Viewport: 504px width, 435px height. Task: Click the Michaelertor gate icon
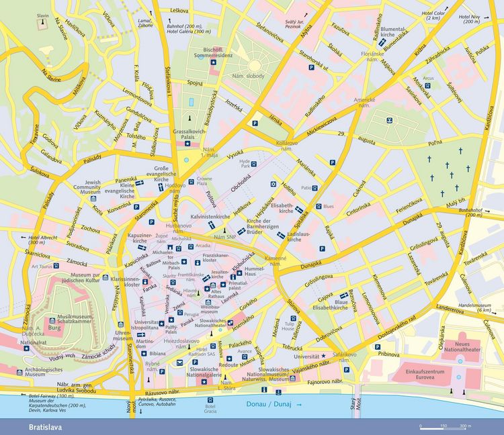click(169, 247)
